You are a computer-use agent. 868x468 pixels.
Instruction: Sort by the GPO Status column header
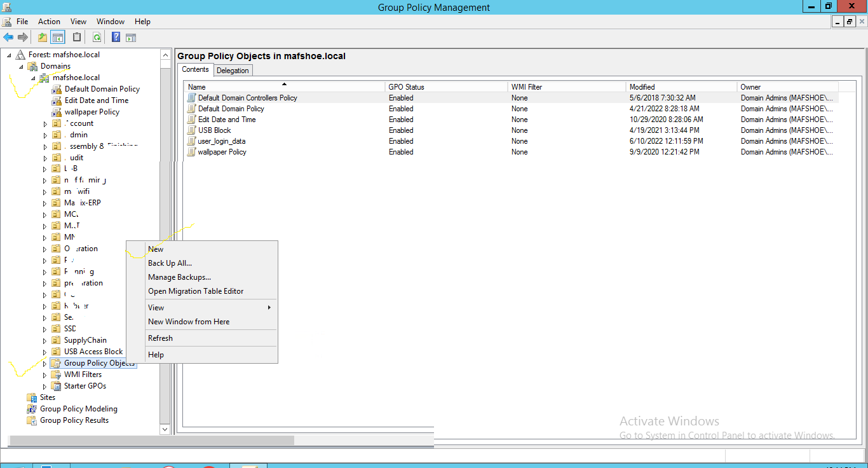click(x=446, y=87)
